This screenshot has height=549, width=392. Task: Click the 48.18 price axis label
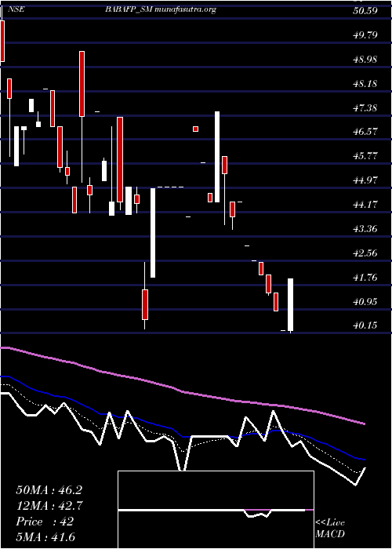tap(365, 84)
